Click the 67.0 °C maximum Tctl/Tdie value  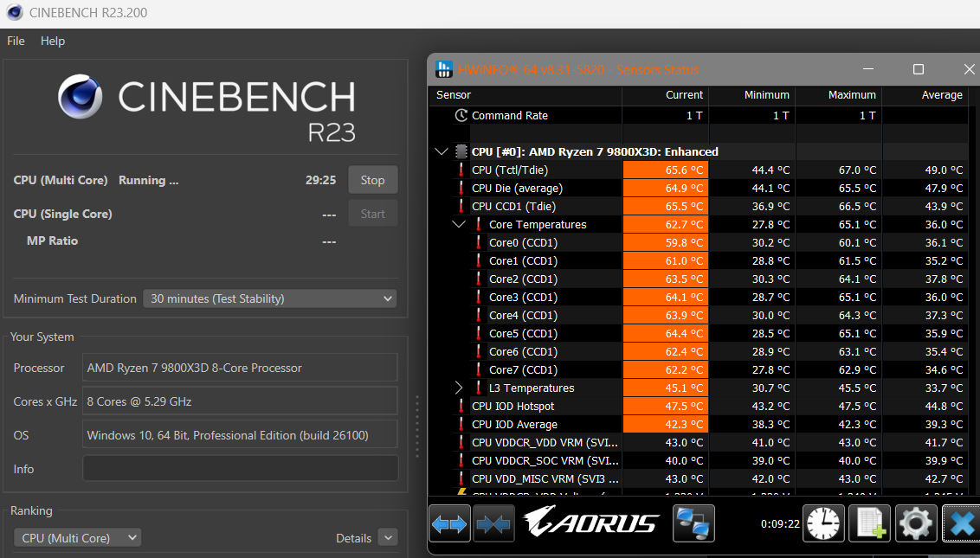coord(857,170)
